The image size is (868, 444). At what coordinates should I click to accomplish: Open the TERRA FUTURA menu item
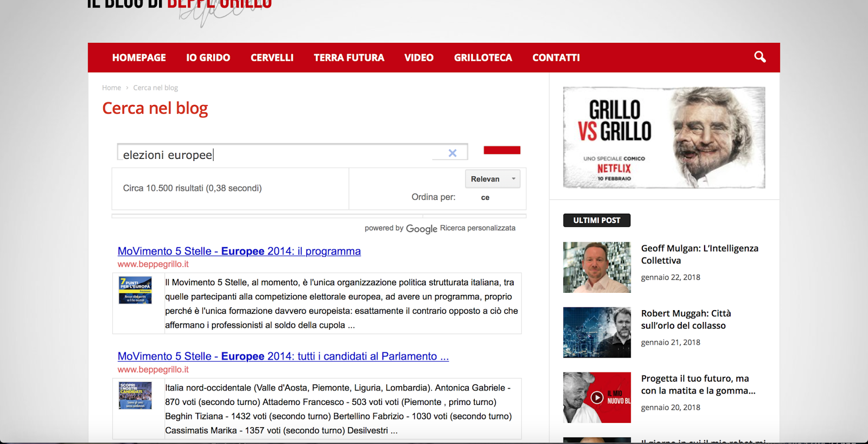(x=349, y=57)
